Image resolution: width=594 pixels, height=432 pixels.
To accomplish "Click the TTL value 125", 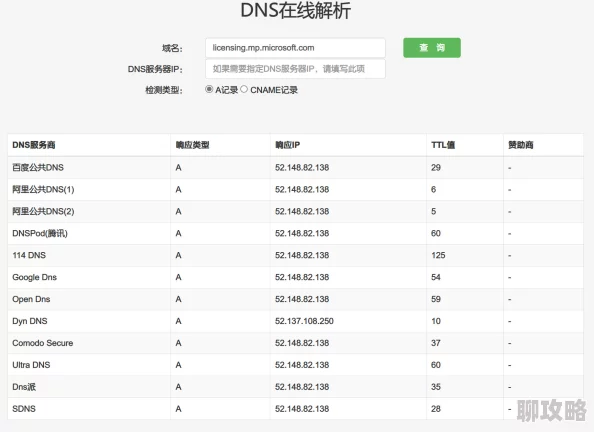I will tap(438, 255).
